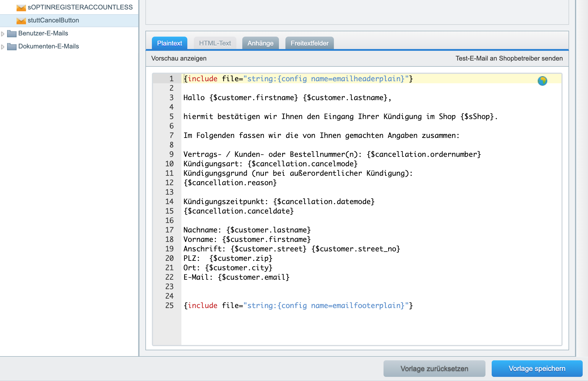Click the 'hiermit bestätigen wir Ihnen' line
Image resolution: width=588 pixels, height=381 pixels.
pyautogui.click(x=340, y=116)
